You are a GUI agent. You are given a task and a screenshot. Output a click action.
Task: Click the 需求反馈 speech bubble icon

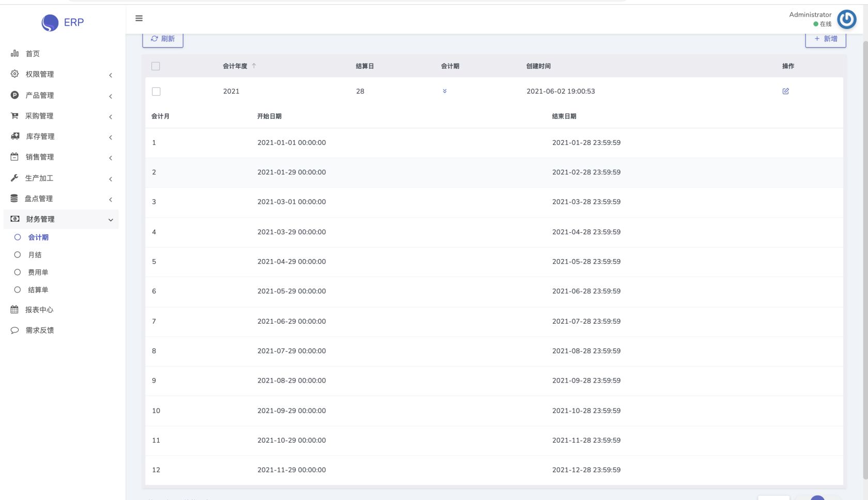point(14,330)
